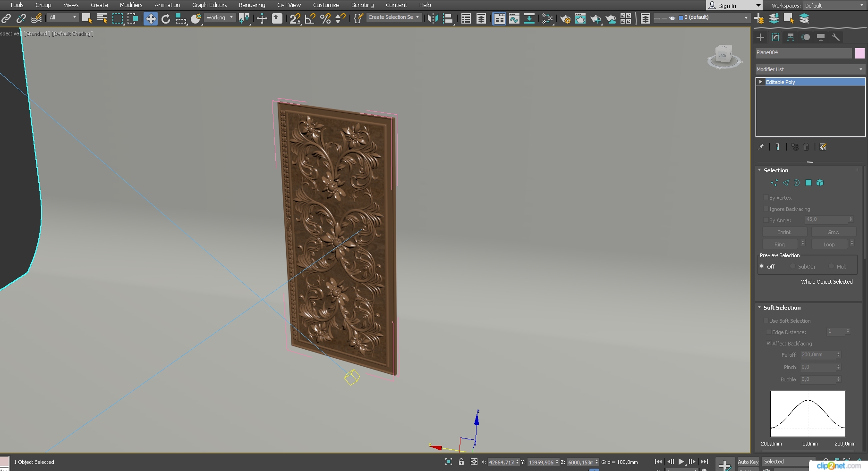Enable the By Vertex checkbox
Viewport: 868px width, 471px height.
point(766,198)
